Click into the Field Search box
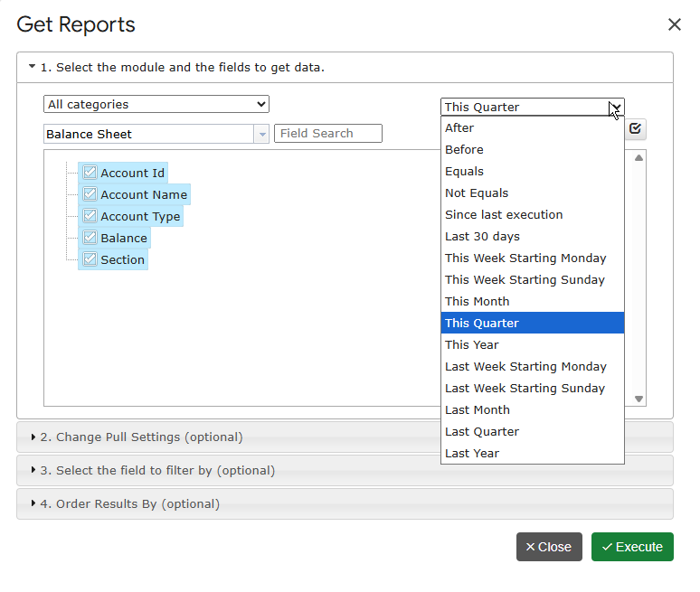Screen dimensions: 700x592 pyautogui.click(x=328, y=134)
